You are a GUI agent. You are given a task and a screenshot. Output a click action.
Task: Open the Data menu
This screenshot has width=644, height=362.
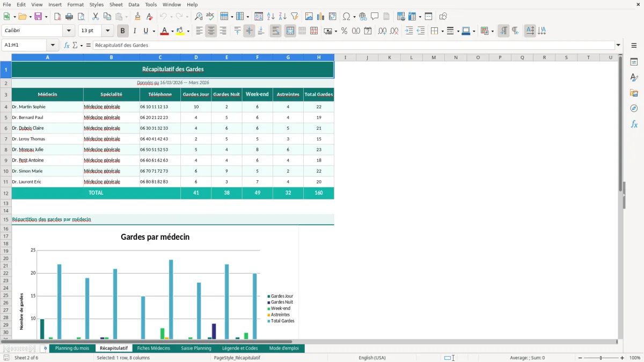click(x=134, y=4)
